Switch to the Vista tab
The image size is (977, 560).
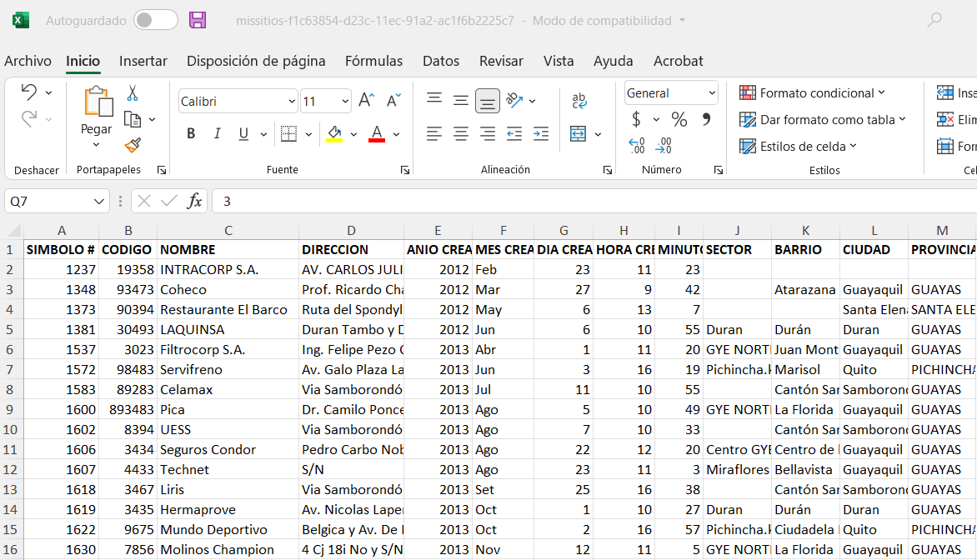point(559,61)
